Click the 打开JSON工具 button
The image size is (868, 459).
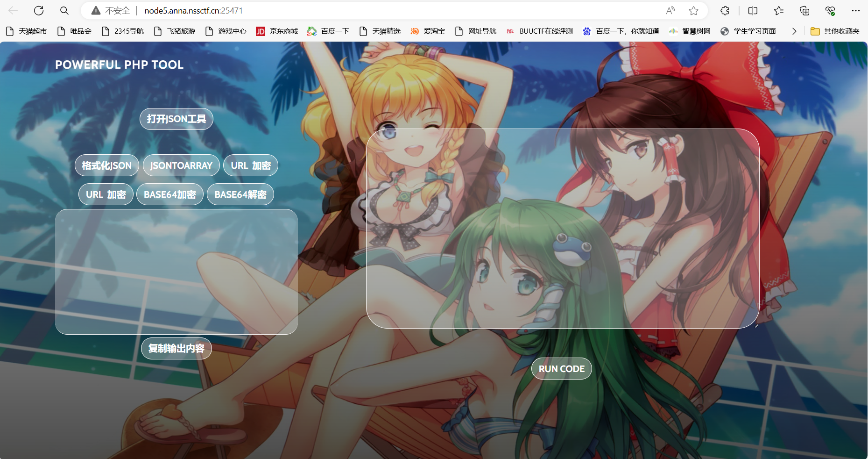coord(176,119)
